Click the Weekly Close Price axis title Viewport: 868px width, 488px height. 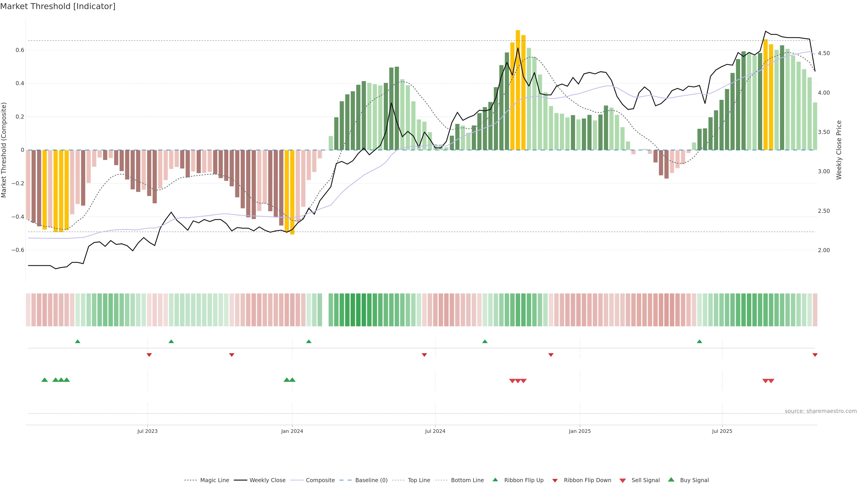[839, 150]
